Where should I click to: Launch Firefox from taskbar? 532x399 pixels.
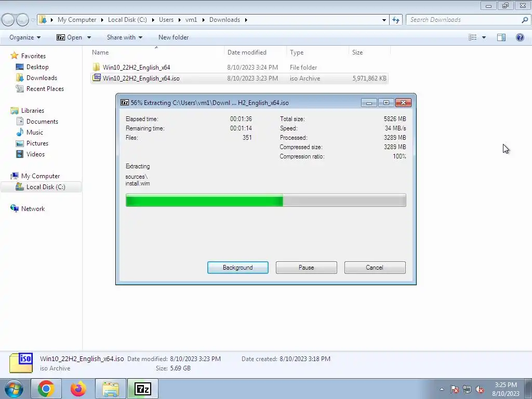tap(78, 389)
